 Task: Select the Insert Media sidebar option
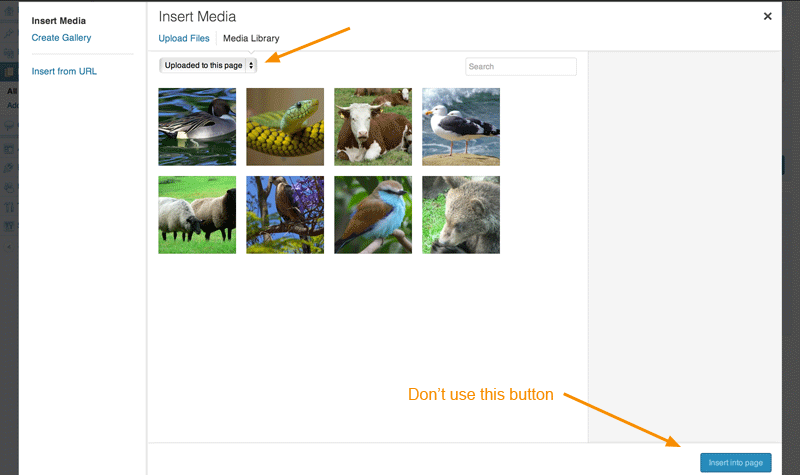59,21
